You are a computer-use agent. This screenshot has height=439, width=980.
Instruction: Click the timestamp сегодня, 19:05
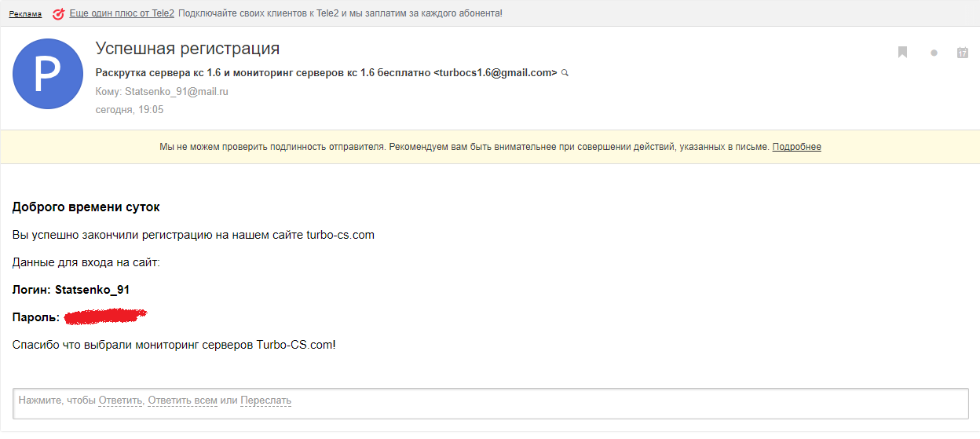[x=130, y=110]
